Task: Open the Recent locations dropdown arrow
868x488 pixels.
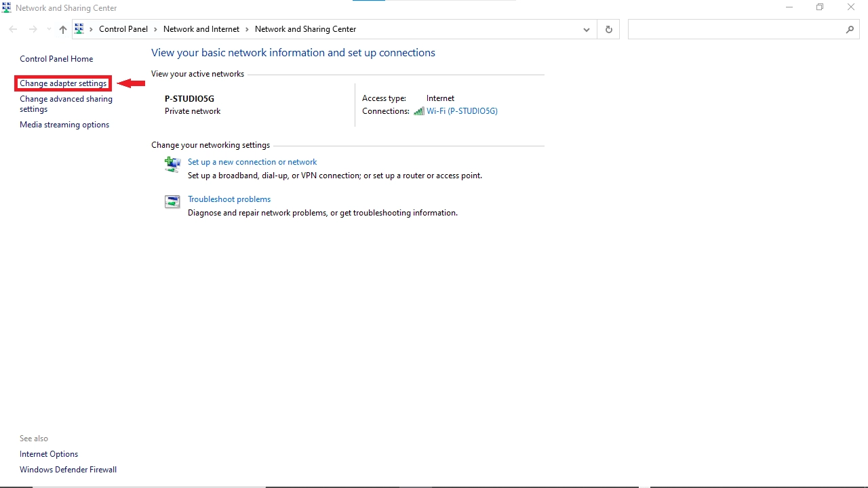Action: [49, 29]
